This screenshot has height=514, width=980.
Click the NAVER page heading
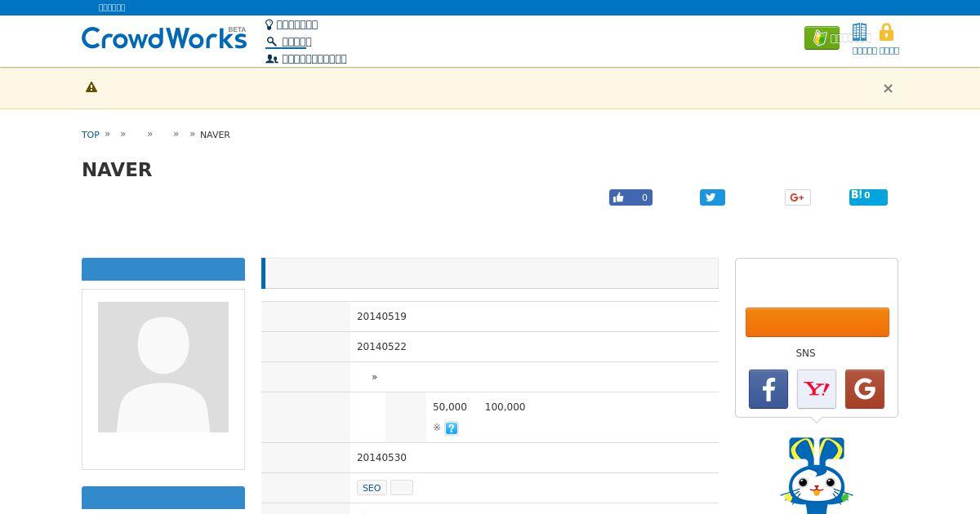point(117,170)
